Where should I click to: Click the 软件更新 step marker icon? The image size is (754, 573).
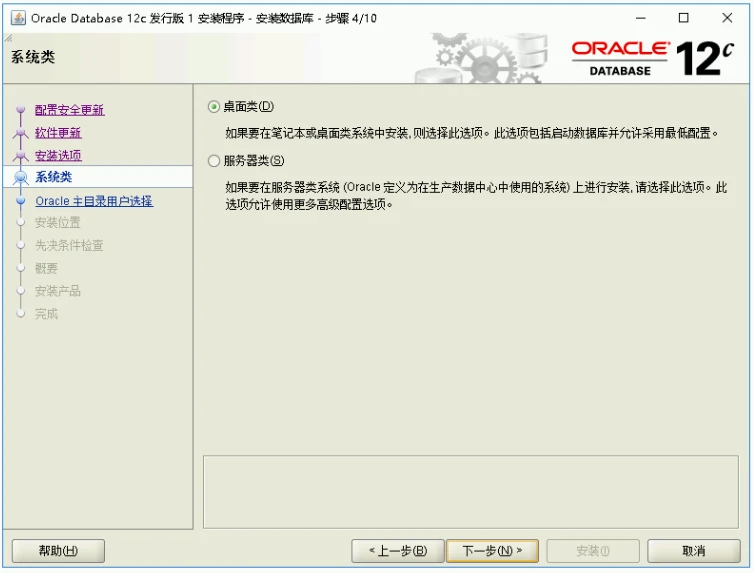20,133
